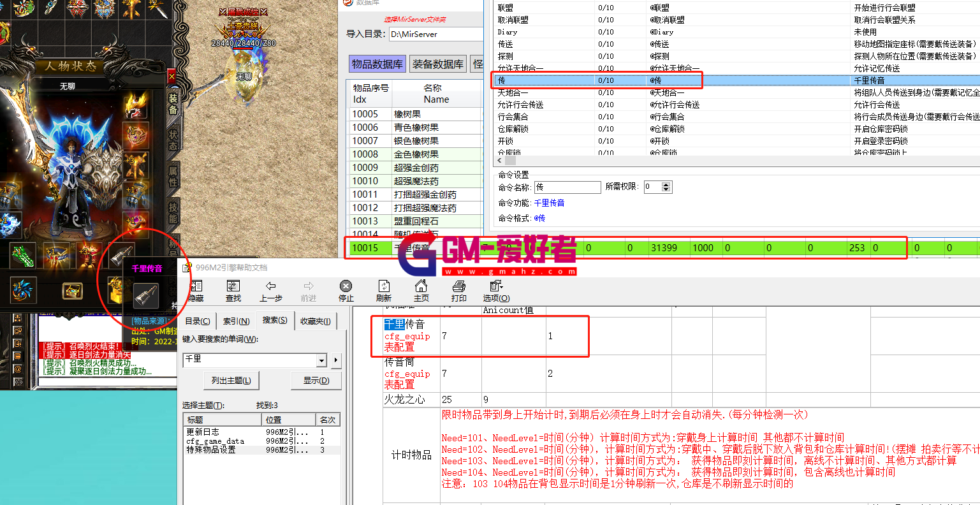Select the green sword equipment slot
Screen dimensions: 980x505
coord(23,255)
